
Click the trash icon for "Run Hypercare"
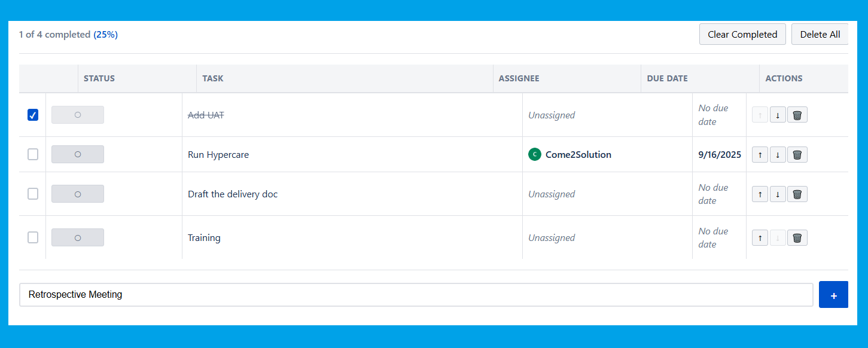click(797, 154)
